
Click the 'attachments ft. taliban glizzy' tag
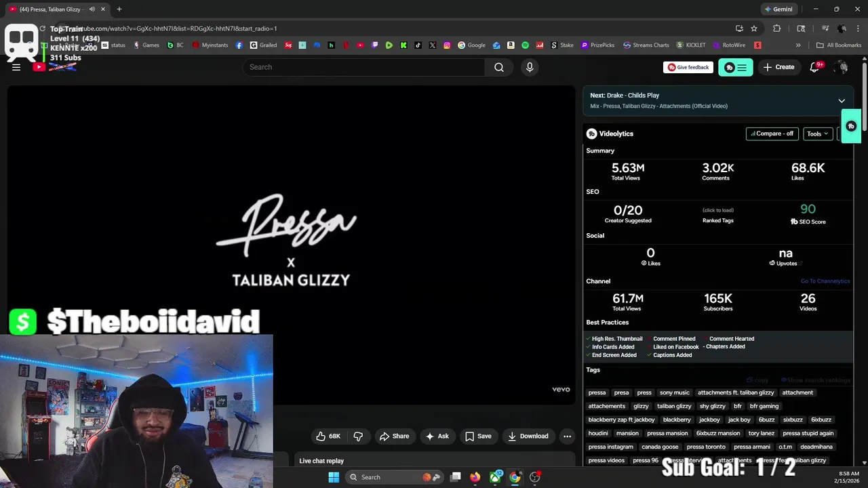click(x=736, y=392)
